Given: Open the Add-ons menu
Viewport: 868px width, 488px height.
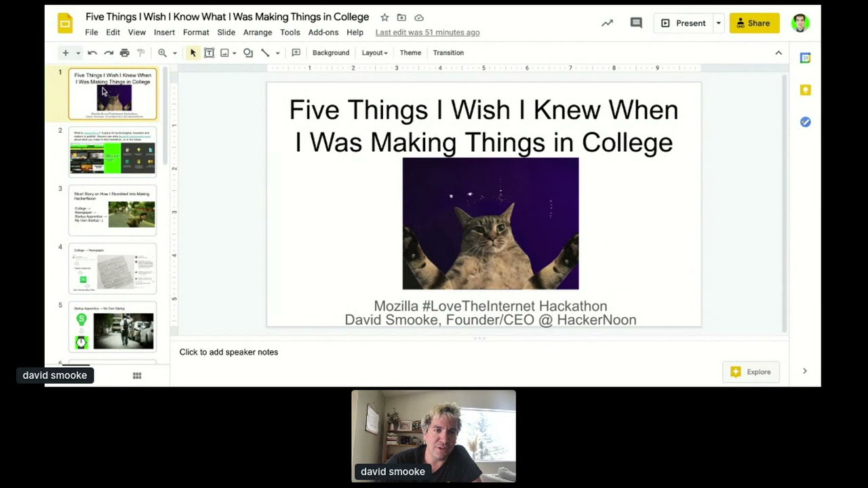Looking at the screenshot, I should pyautogui.click(x=323, y=33).
